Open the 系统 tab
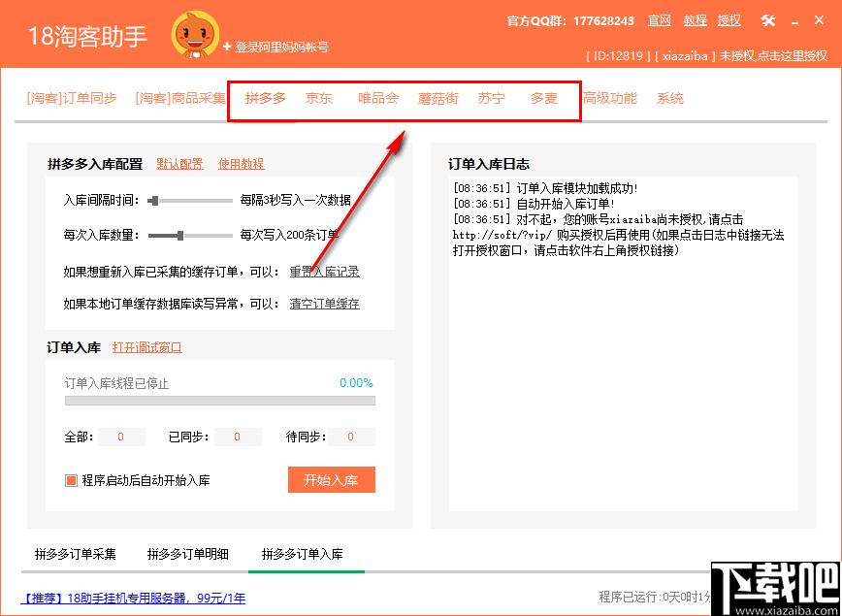This screenshot has height=616, width=842. [x=669, y=98]
